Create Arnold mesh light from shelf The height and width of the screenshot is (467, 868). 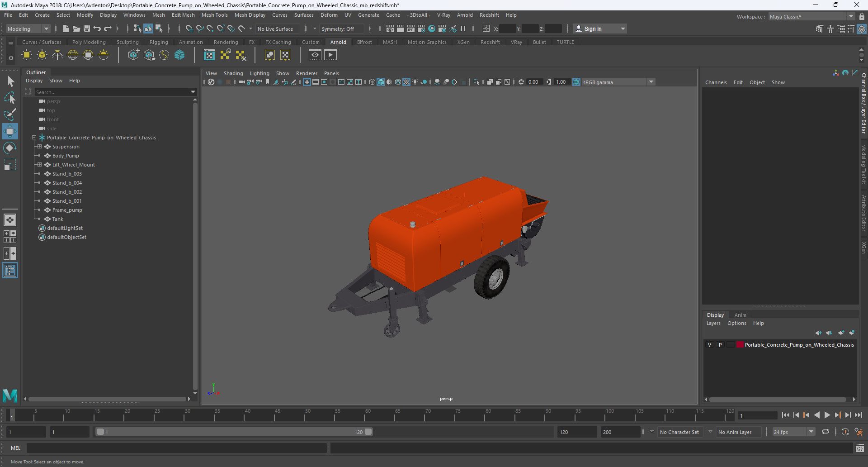(x=42, y=55)
